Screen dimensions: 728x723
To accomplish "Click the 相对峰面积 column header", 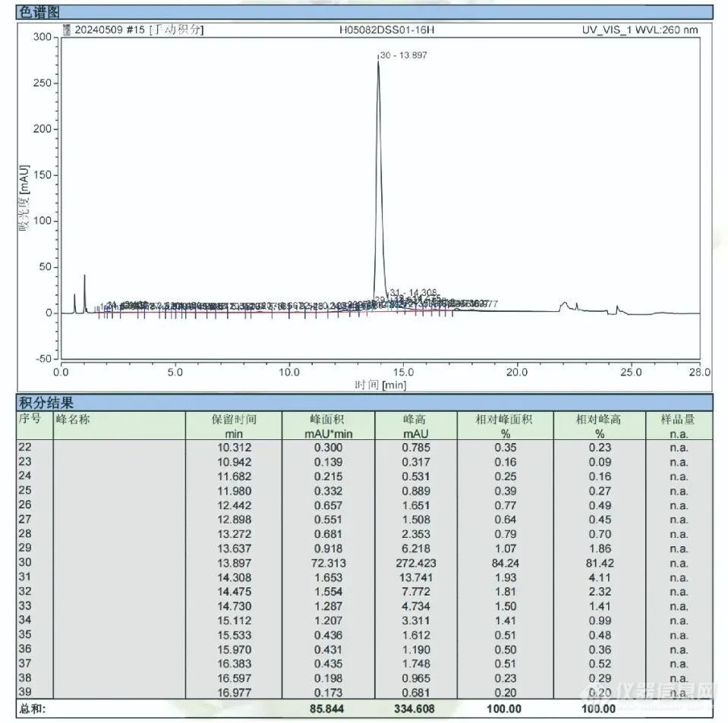I will (505, 420).
